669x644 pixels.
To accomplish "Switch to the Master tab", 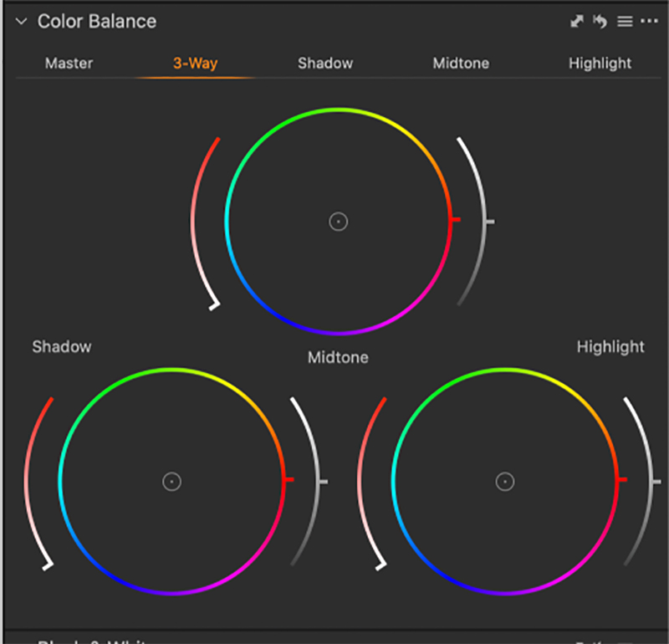I will tap(69, 64).
